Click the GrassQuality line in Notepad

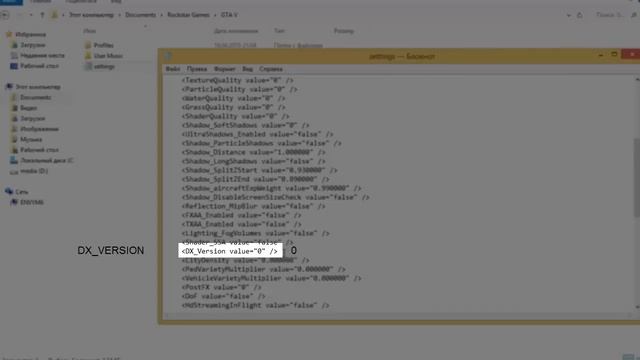(233, 107)
